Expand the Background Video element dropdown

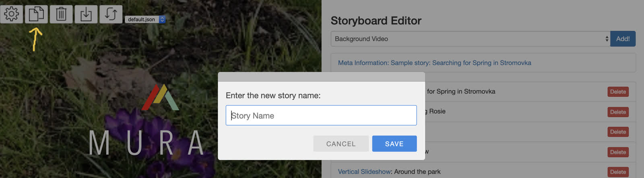pos(471,39)
